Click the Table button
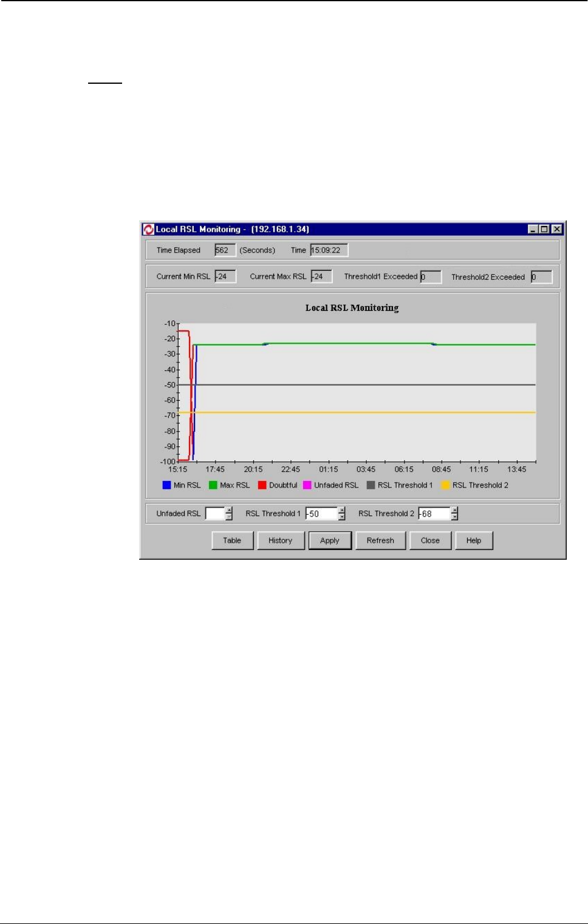The image size is (588, 924). 232,540
